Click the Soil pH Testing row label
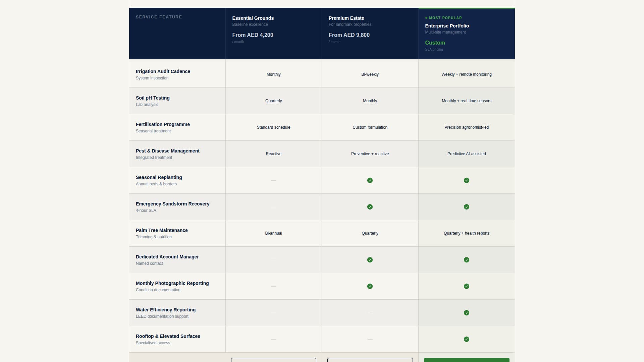Viewport: 644px width, 362px height. 153,98
